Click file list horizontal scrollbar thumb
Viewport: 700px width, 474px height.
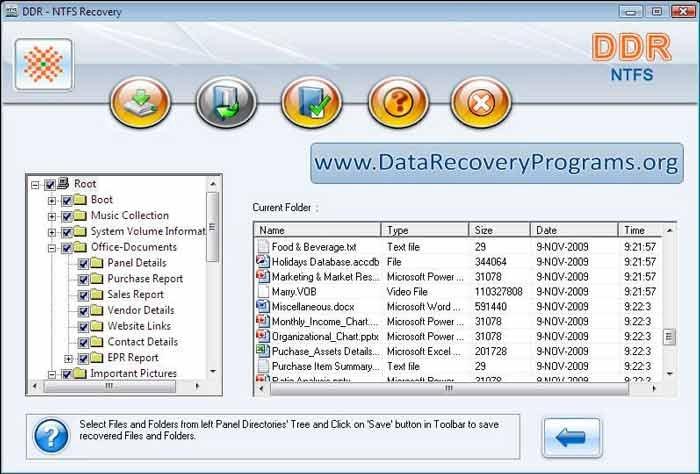(x=449, y=388)
